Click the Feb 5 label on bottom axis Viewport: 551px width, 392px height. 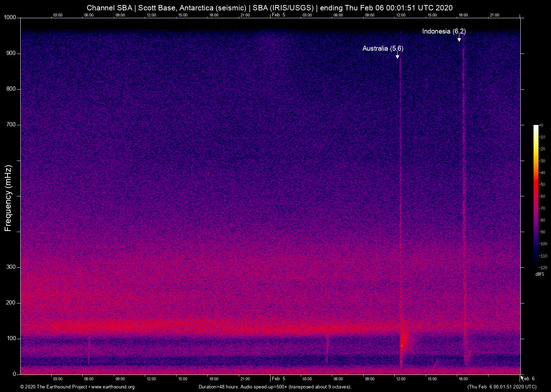pos(278,379)
